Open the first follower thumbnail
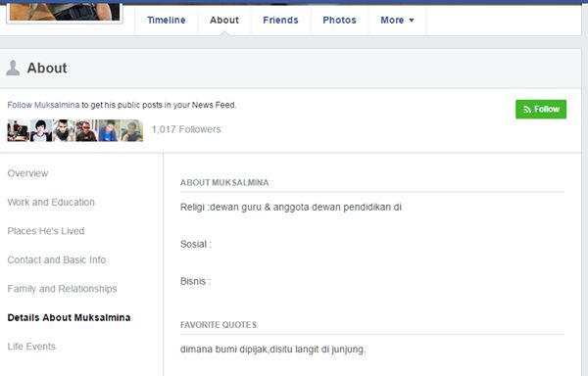 click(19, 130)
